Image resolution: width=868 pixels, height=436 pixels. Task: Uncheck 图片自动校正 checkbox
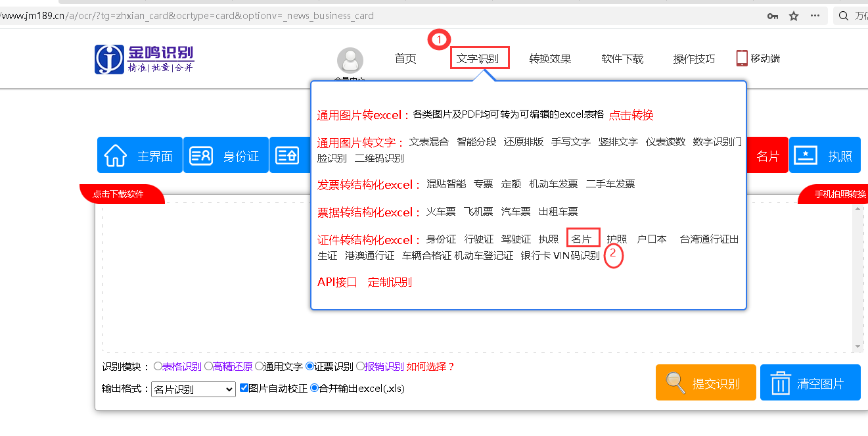244,388
